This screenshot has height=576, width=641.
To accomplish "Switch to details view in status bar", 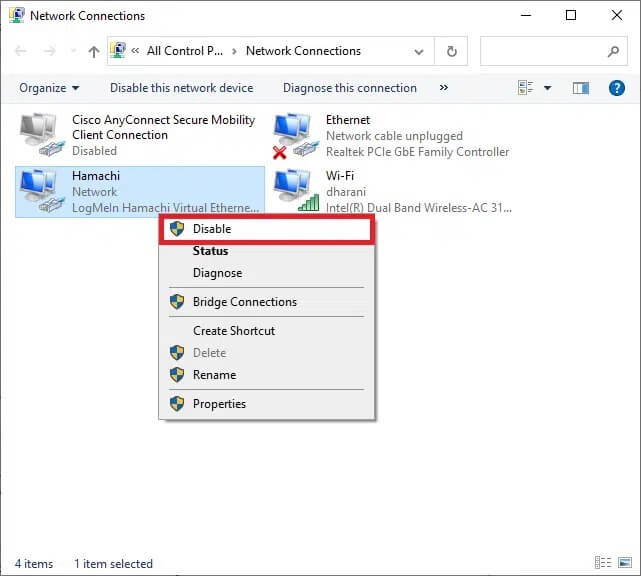I will coord(603,563).
